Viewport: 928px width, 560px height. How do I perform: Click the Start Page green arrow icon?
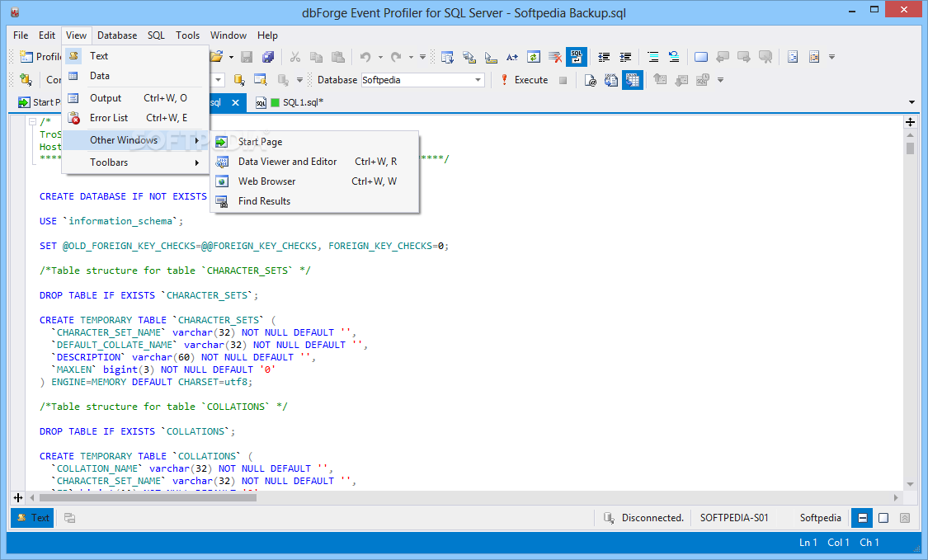[x=24, y=102]
